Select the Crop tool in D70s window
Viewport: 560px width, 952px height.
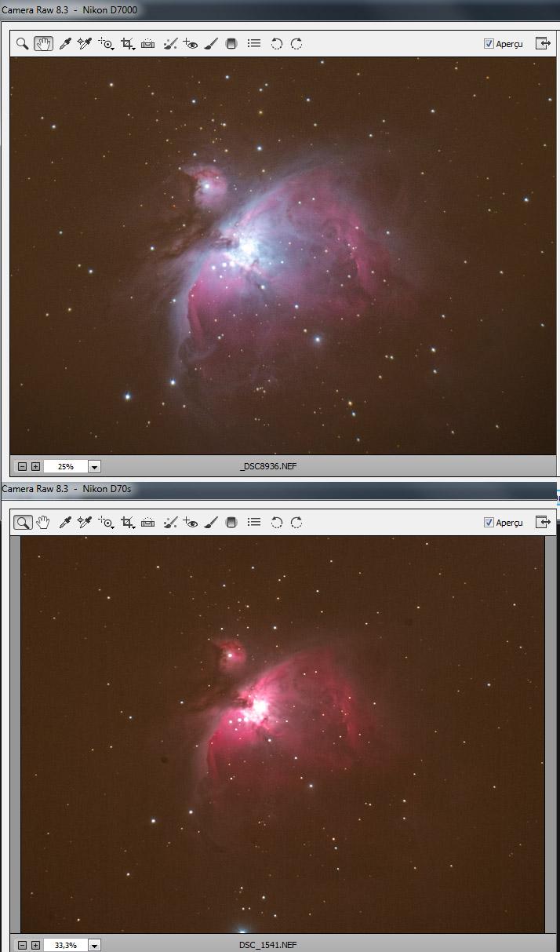point(127,522)
